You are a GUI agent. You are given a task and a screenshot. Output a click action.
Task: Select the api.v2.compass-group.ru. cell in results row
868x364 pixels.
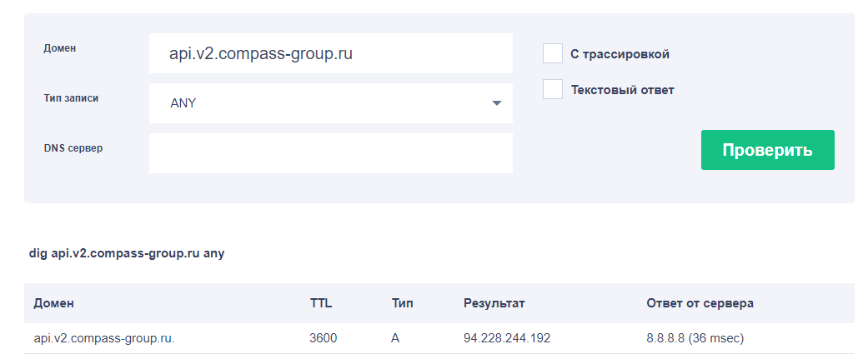coord(103,339)
